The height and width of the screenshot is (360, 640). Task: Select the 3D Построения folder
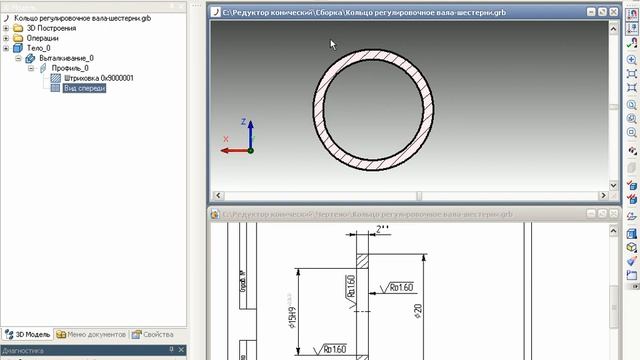pyautogui.click(x=51, y=28)
